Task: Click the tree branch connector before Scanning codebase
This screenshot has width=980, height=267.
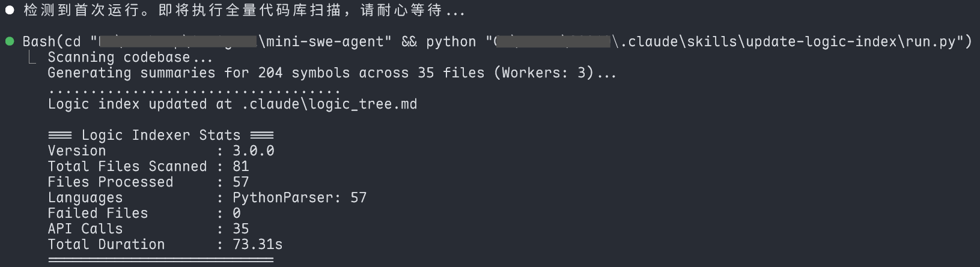Action: (32, 57)
